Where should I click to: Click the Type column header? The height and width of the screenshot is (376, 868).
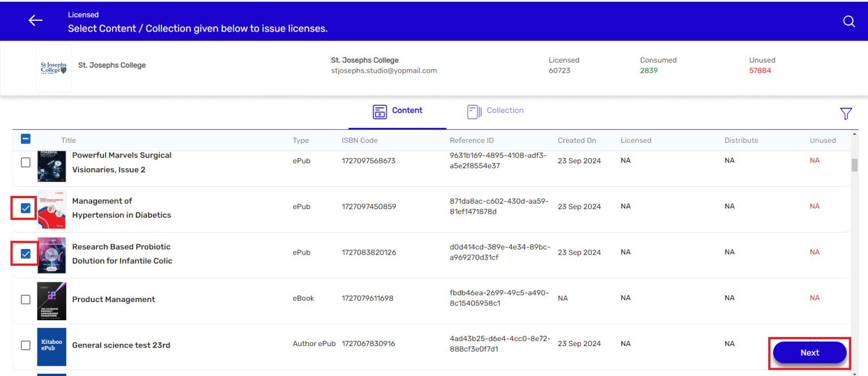tap(301, 141)
